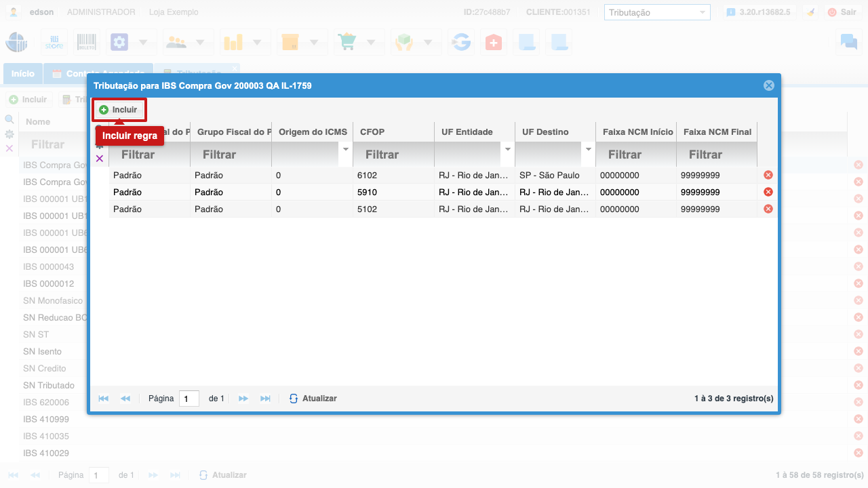This screenshot has height=488, width=868.
Task: Click the dialog page number field
Action: (x=189, y=399)
